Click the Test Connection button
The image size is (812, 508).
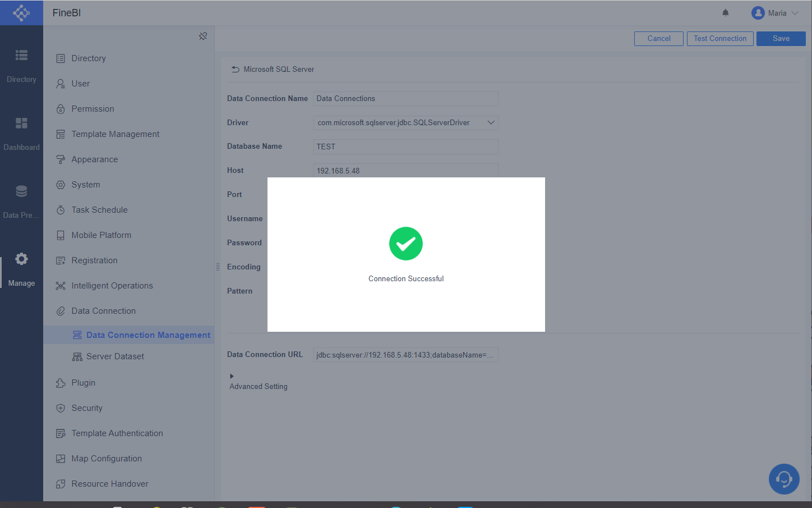coord(720,39)
